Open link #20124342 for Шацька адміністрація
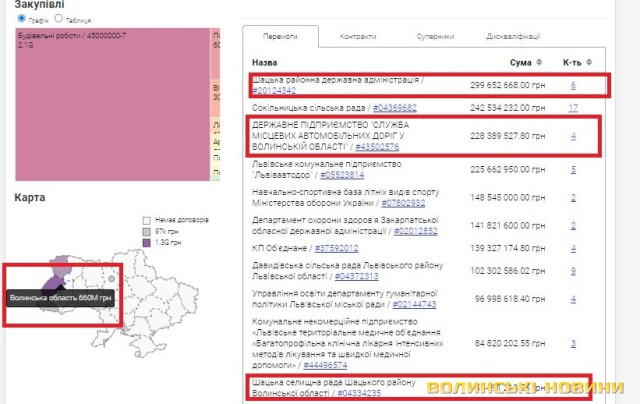The image size is (640, 404). (x=273, y=91)
